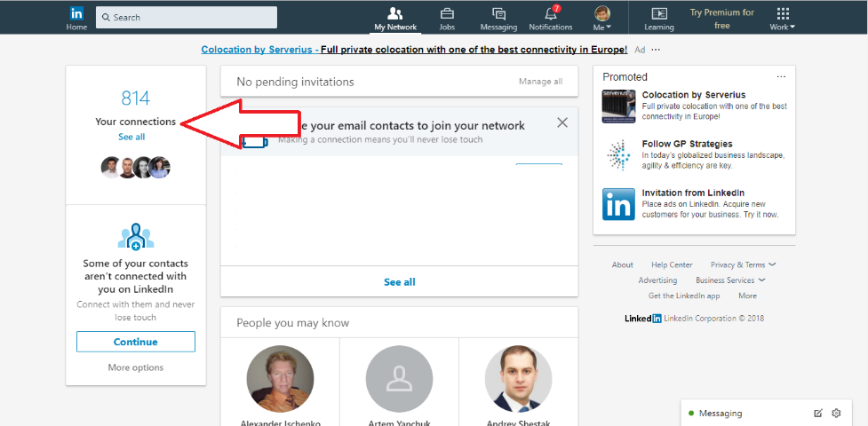Expand the Me profile menu
This screenshot has height=426, width=868.
pyautogui.click(x=602, y=19)
